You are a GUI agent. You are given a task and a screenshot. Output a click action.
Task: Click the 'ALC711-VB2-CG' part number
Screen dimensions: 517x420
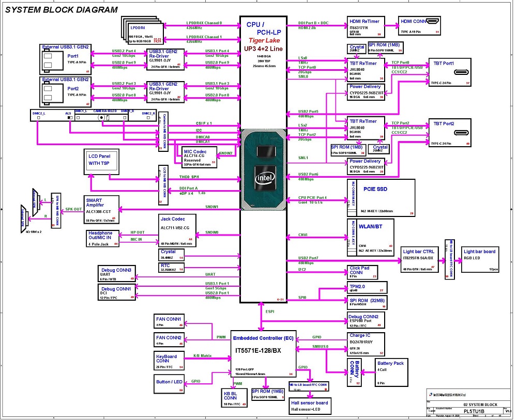tap(175, 228)
